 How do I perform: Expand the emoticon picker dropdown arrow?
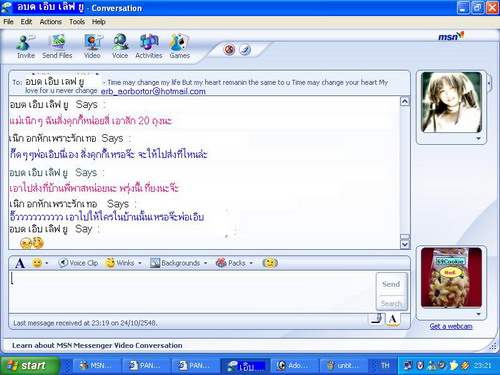click(47, 263)
